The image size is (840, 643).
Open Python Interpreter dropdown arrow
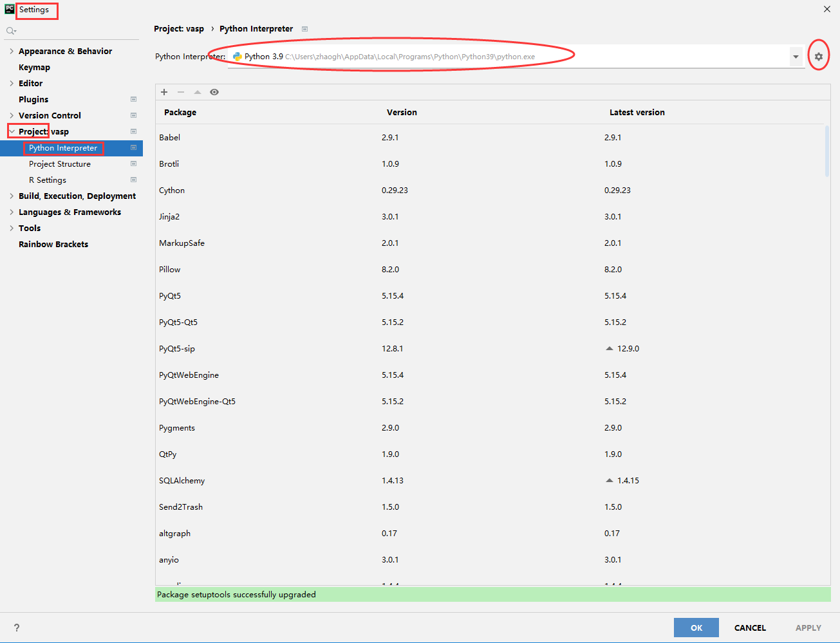click(796, 57)
